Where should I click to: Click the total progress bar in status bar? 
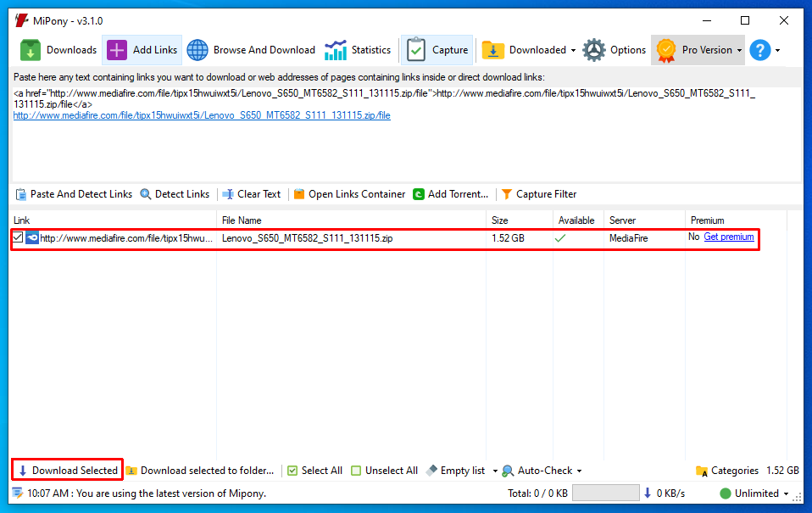pos(605,493)
